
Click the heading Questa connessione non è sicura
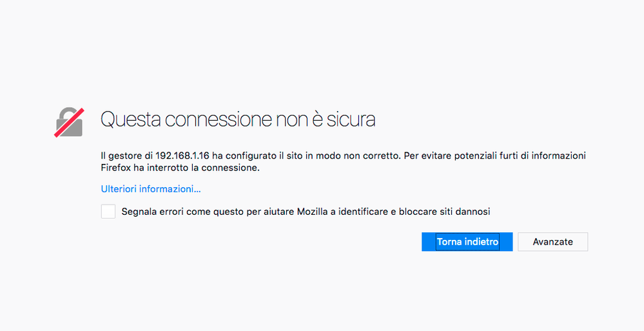tap(238, 120)
